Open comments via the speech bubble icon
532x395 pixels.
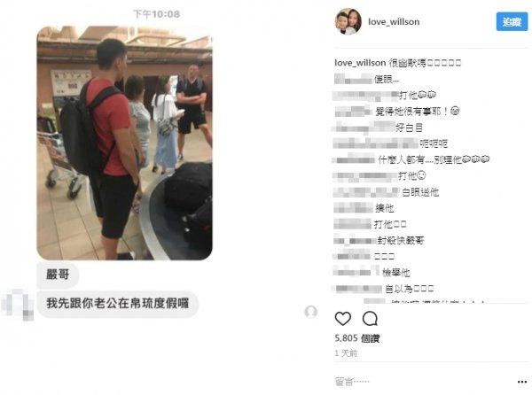tap(370, 319)
